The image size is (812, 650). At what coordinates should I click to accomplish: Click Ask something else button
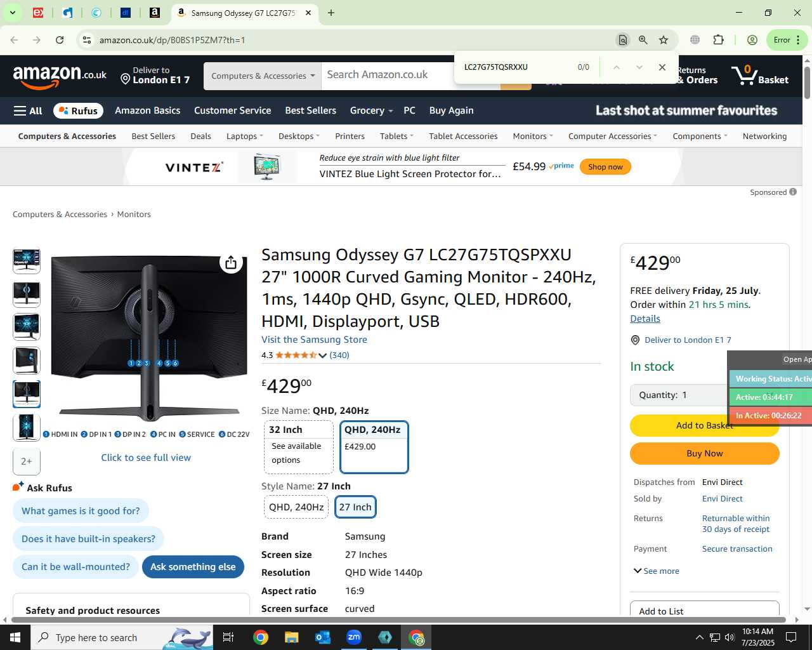point(193,567)
